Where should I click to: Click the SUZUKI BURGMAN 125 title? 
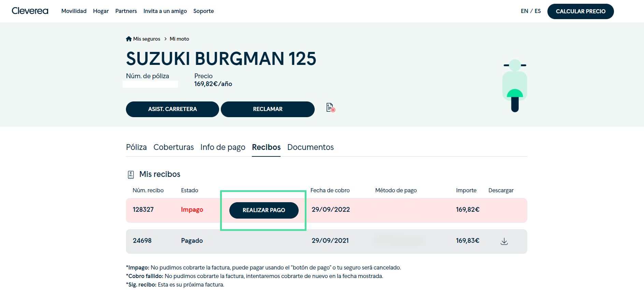(221, 59)
